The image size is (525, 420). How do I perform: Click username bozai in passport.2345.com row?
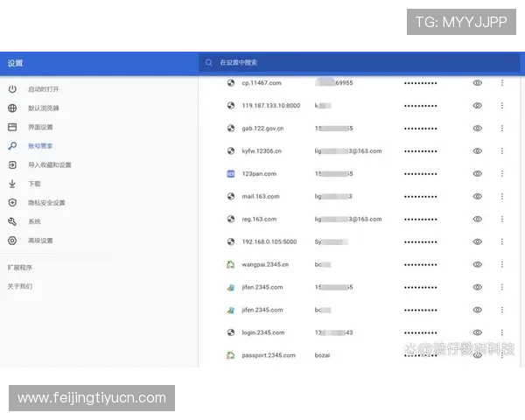[322, 355]
